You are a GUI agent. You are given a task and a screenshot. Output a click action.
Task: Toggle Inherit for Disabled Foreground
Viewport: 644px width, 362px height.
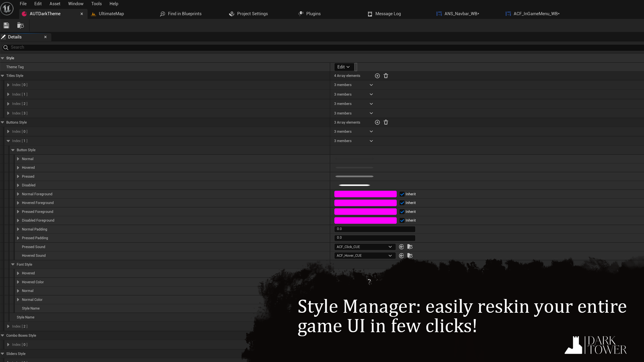pos(402,220)
